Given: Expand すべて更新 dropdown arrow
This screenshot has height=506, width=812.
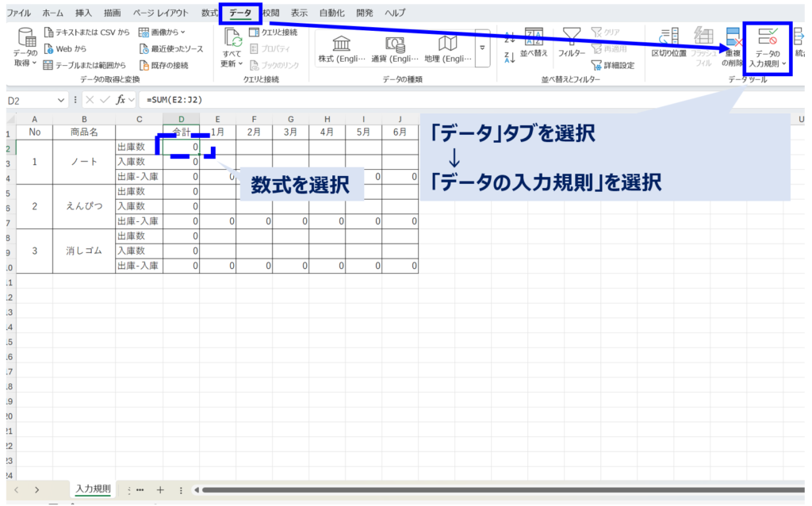Looking at the screenshot, I should (x=241, y=63).
